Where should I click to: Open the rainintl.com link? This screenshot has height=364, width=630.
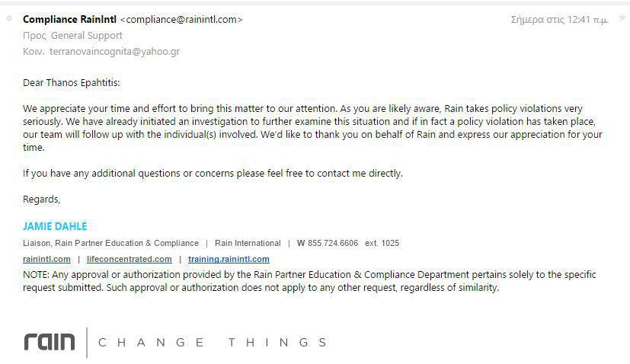pos(46,259)
